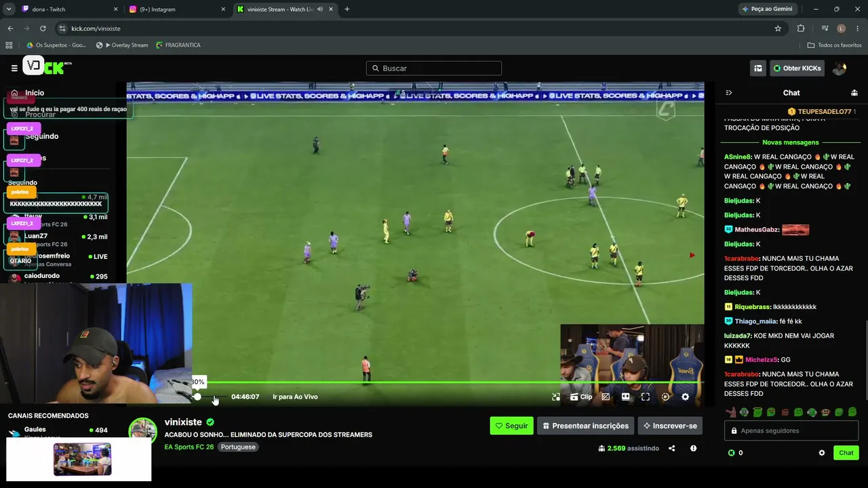This screenshot has width=868, height=488.
Task: Click 'Obter KICKs' button
Action: (797, 68)
